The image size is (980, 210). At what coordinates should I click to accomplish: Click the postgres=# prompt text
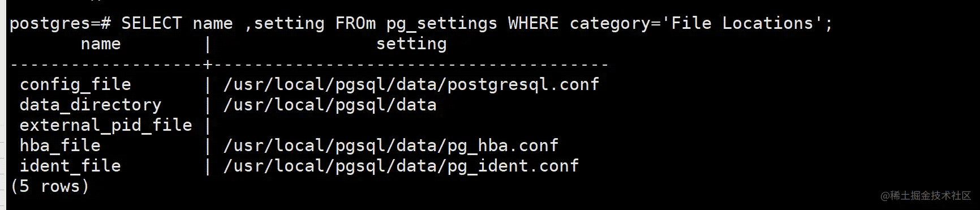click(60, 24)
